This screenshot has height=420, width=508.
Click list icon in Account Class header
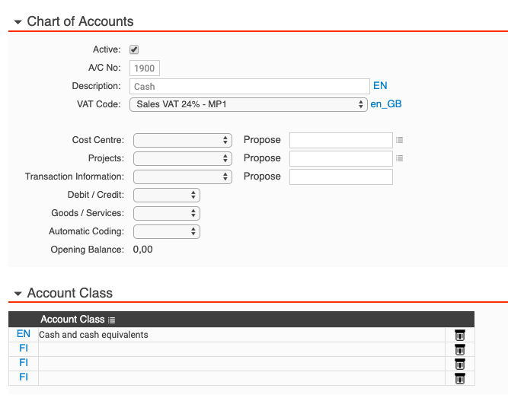tap(111, 320)
